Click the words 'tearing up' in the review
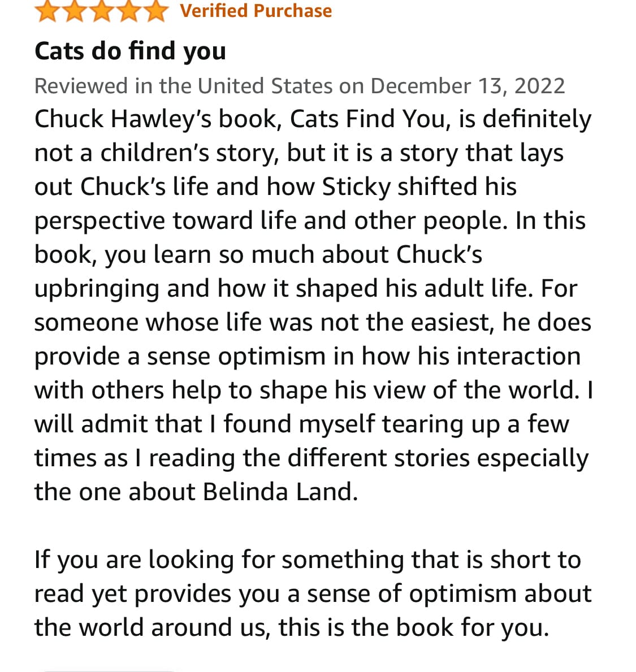Screen dimensions: 636x672 click(x=442, y=424)
